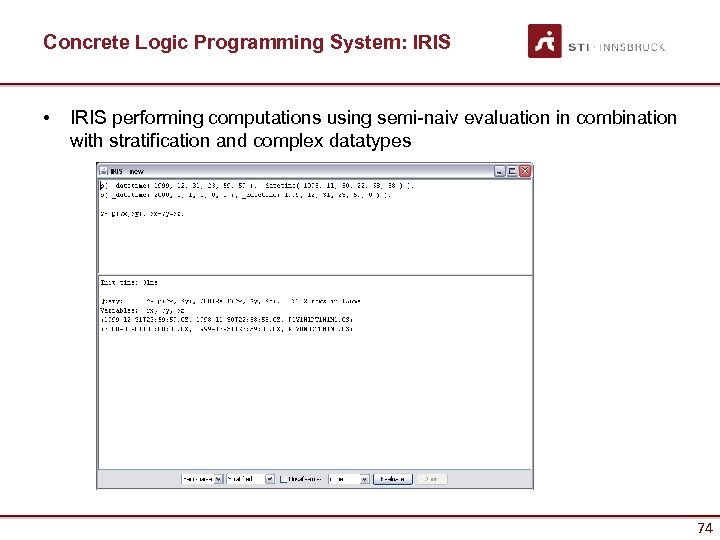This screenshot has height=540, width=720.
Task: Click the Java icon in the IRIS title bar
Action: [x=104, y=171]
